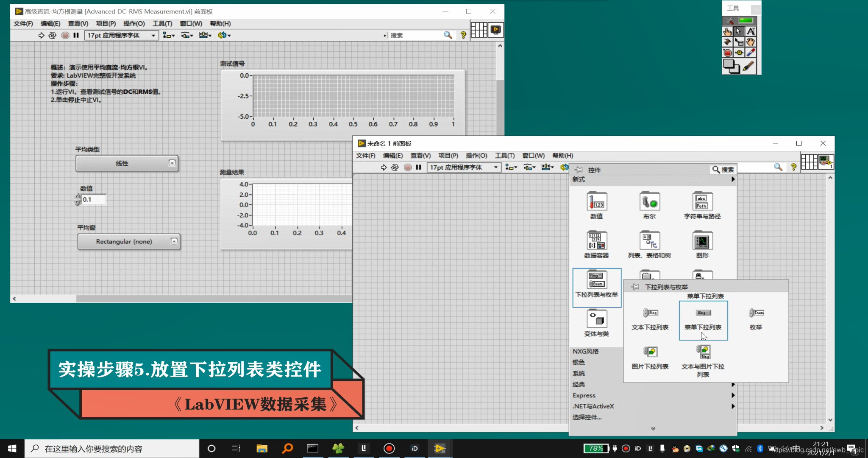Pick the 图片下拉列表 control
Viewport: 868px width, 458px height.
[650, 358]
